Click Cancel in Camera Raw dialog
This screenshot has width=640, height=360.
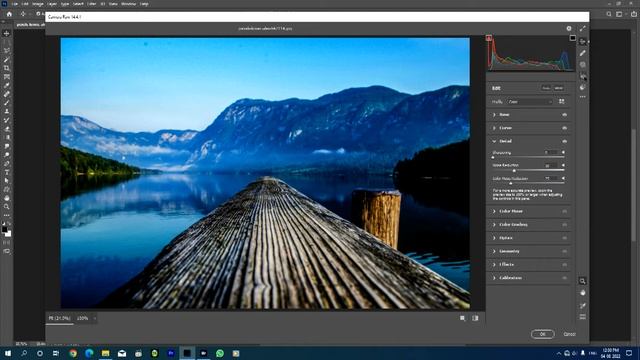pyautogui.click(x=570, y=334)
